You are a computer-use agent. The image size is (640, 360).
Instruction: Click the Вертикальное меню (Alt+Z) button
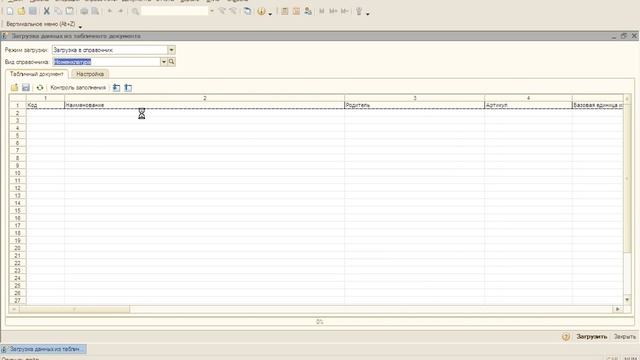coord(40,24)
